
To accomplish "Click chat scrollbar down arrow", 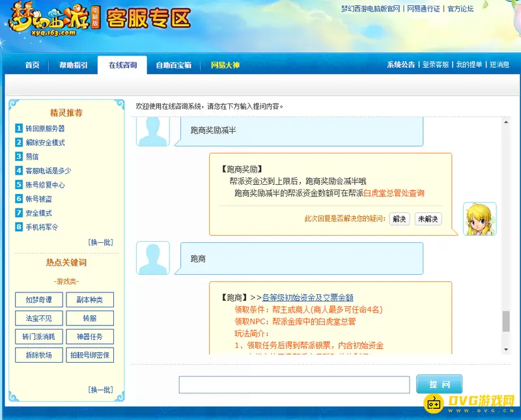I will (x=506, y=350).
